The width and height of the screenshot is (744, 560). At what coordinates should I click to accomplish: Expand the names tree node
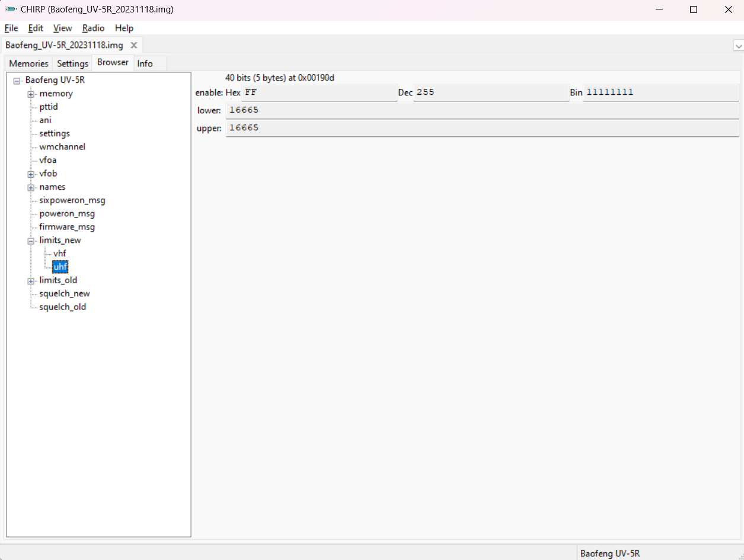pos(31,187)
